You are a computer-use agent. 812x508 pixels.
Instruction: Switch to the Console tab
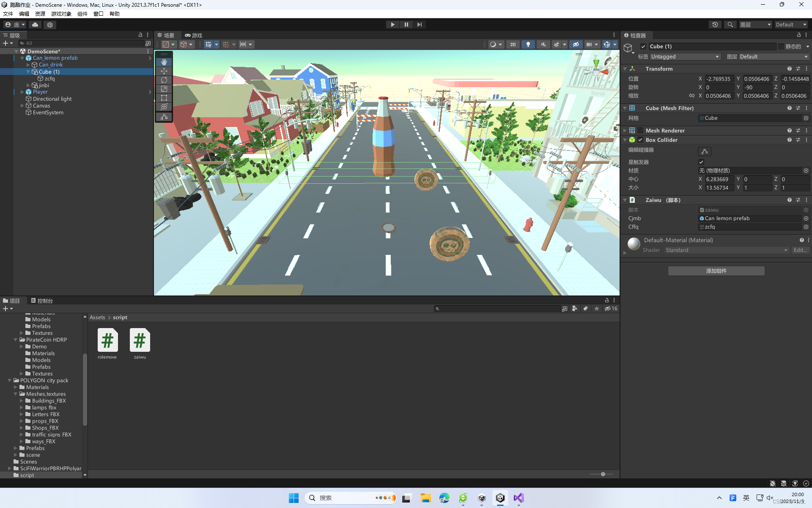42,301
